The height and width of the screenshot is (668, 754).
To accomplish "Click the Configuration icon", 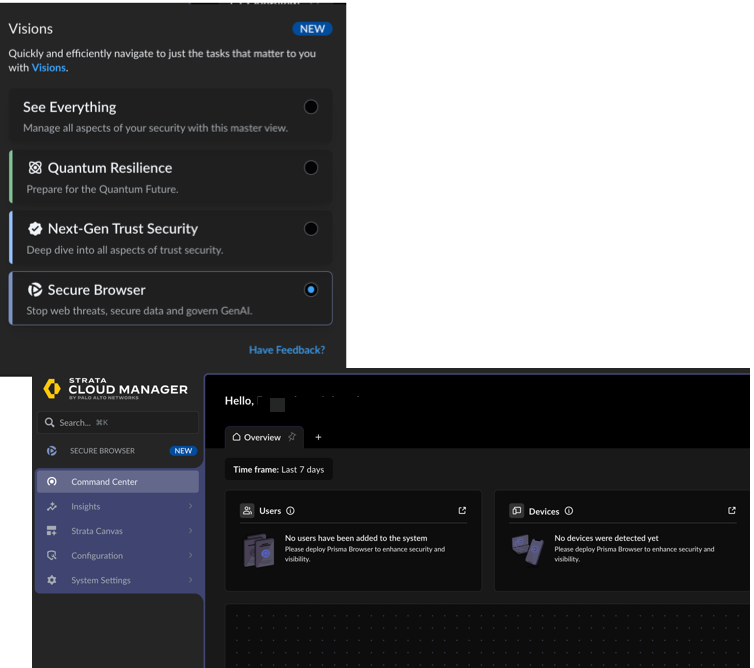I will tap(52, 556).
